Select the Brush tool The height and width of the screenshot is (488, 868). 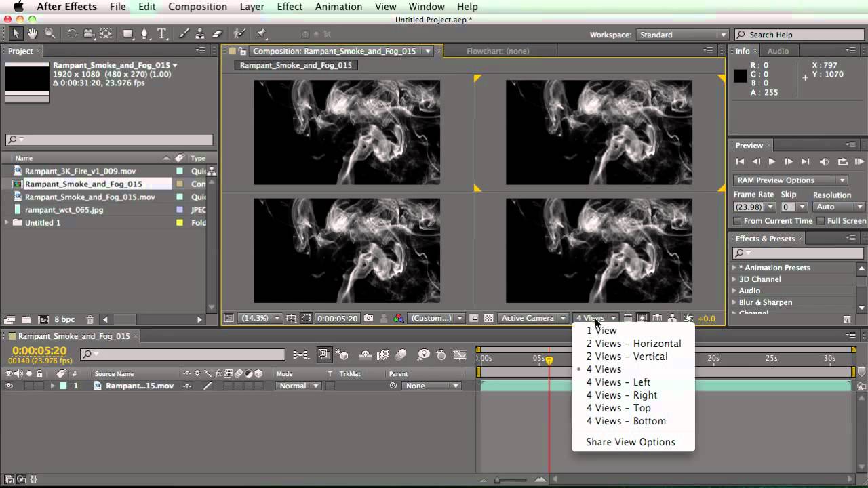pyautogui.click(x=184, y=33)
